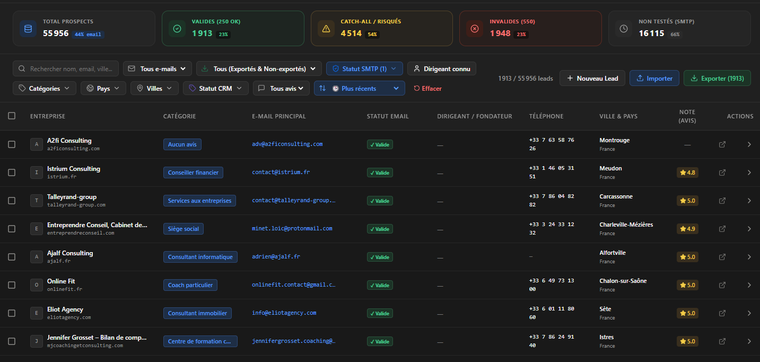Click the I avatar of Istrium Consulting
760x362 pixels.
[x=36, y=173]
